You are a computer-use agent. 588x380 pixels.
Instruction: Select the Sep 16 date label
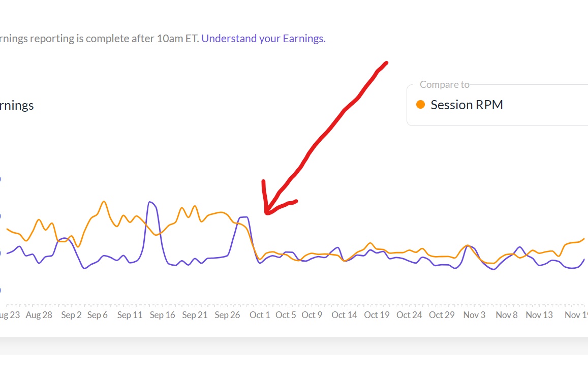[163, 315]
